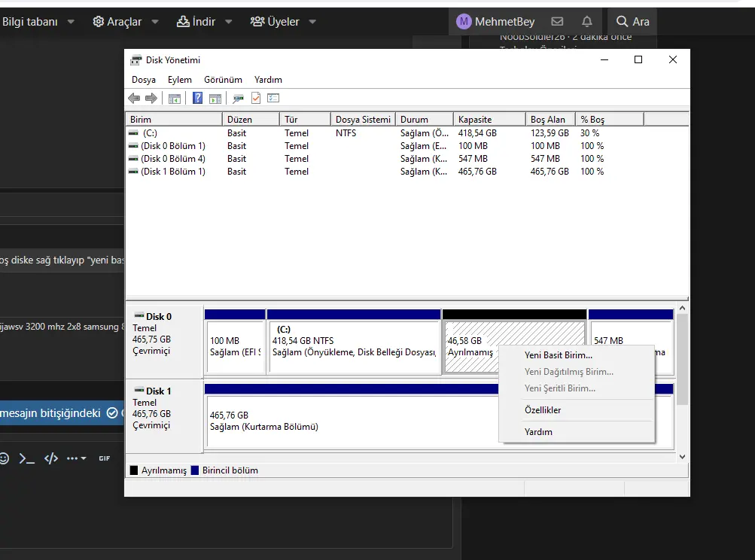Expand the İndir dropdown arrow

click(229, 22)
